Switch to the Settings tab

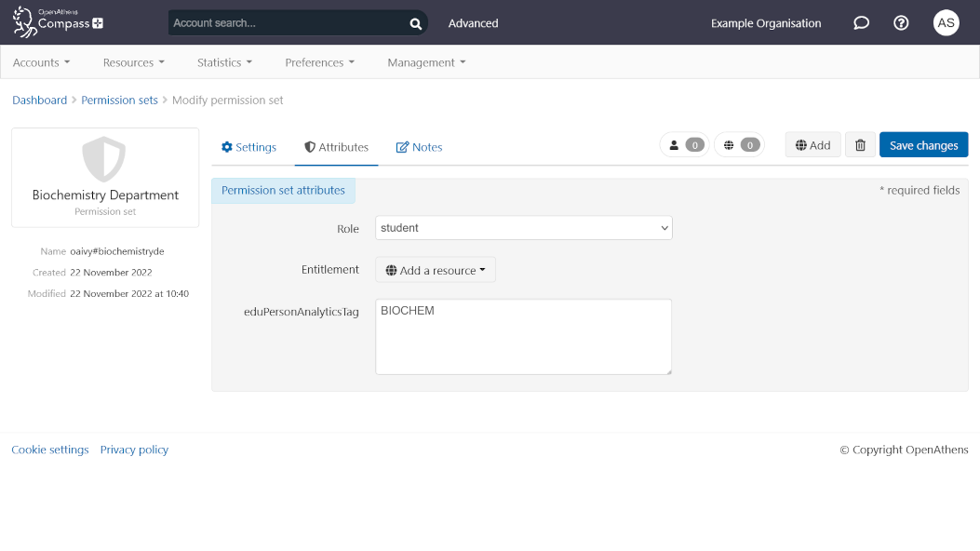point(248,147)
